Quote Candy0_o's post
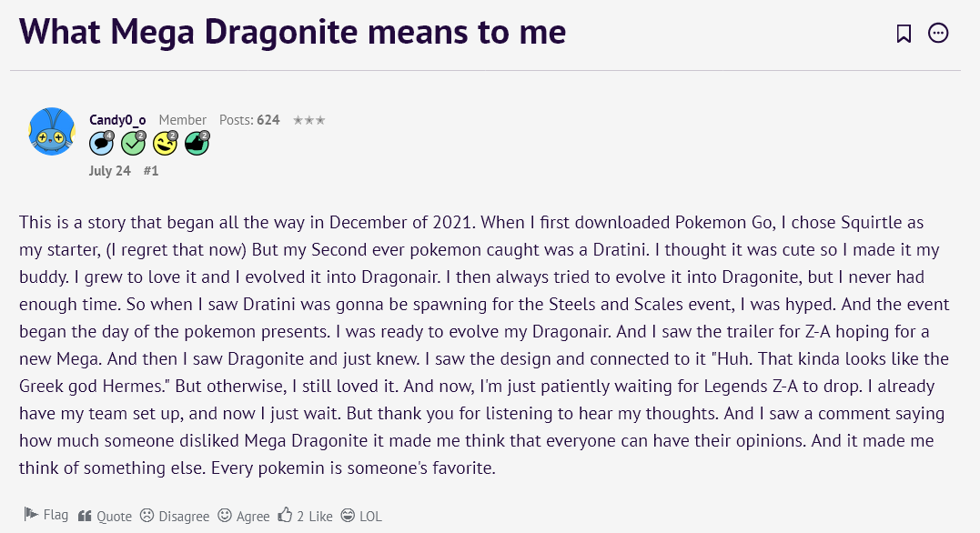The width and height of the screenshot is (980, 533). click(105, 516)
